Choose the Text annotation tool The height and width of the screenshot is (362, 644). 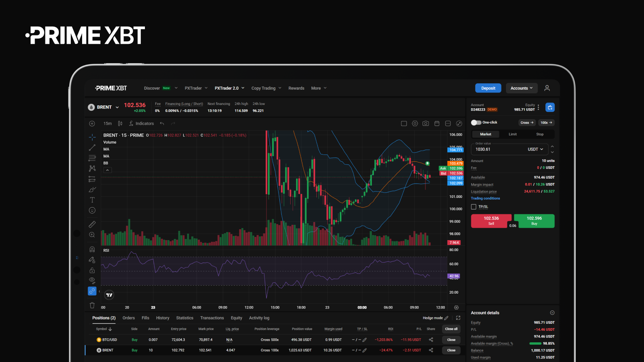pos(92,200)
